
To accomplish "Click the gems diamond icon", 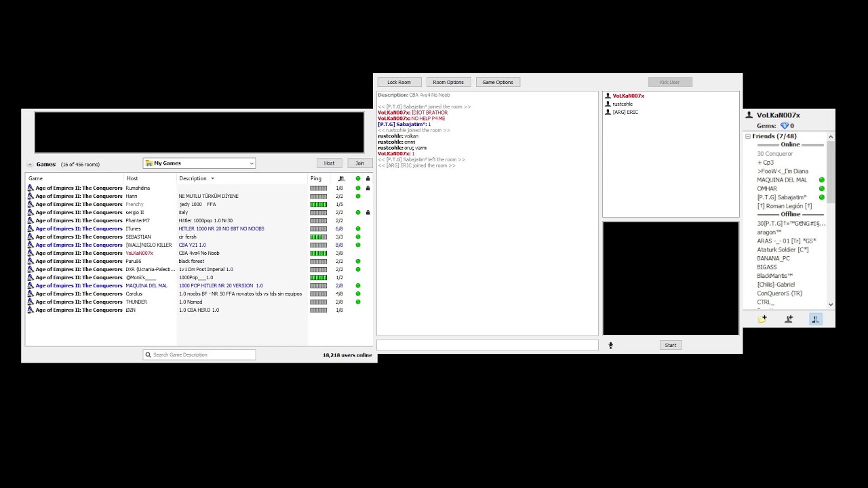I will tap(785, 125).
